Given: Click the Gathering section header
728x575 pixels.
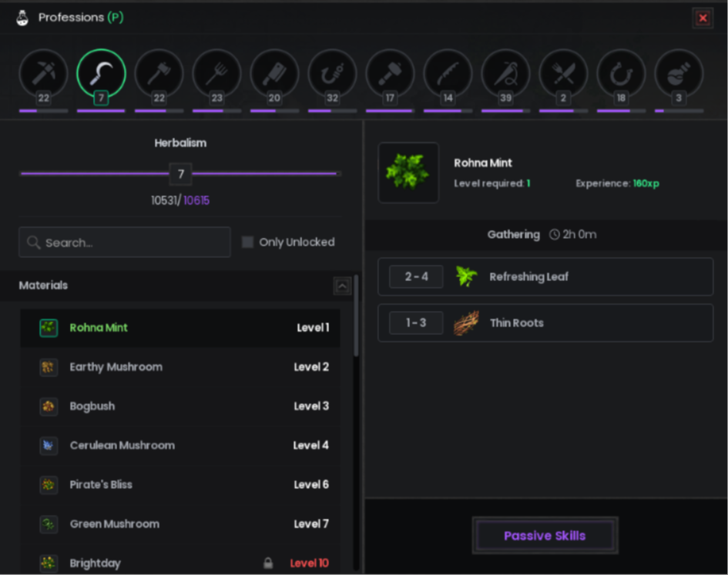Looking at the screenshot, I should coord(545,234).
